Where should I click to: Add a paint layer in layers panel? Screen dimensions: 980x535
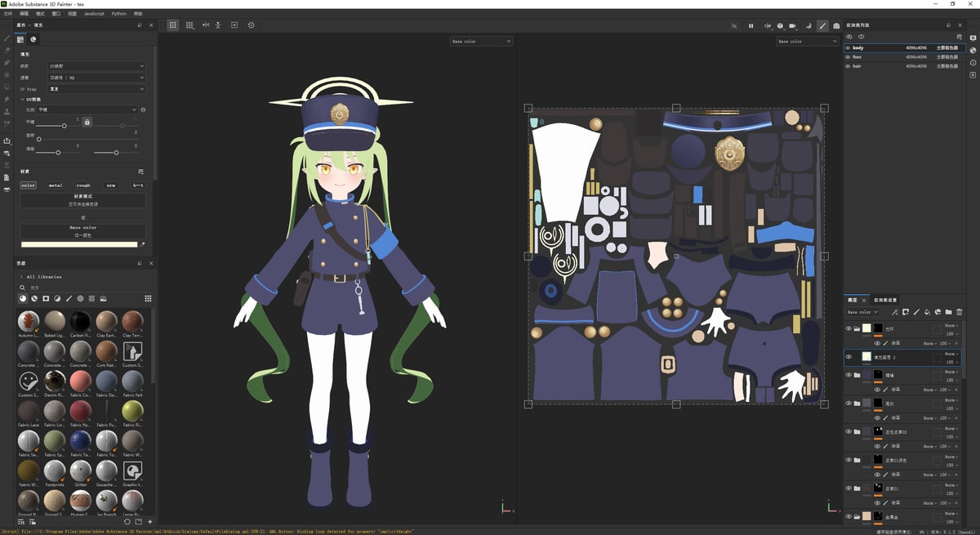[916, 312]
